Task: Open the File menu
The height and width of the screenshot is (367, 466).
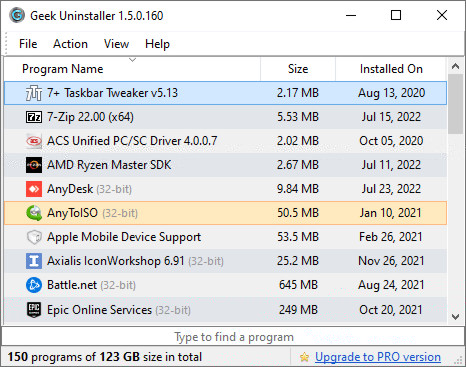Action: click(x=28, y=44)
